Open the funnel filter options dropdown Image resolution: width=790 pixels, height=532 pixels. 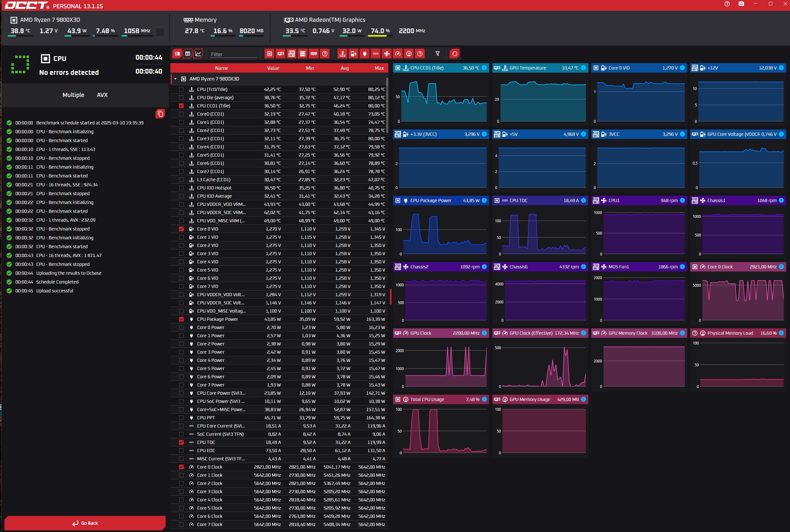(x=438, y=54)
